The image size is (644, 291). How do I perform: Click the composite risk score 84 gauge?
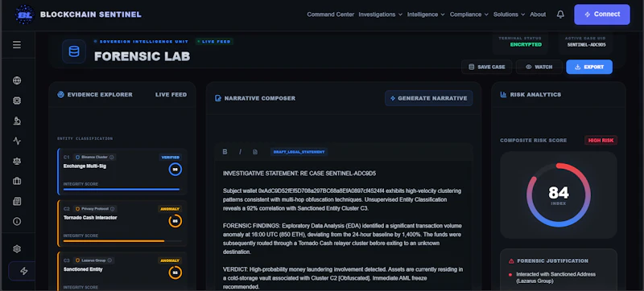pos(558,195)
